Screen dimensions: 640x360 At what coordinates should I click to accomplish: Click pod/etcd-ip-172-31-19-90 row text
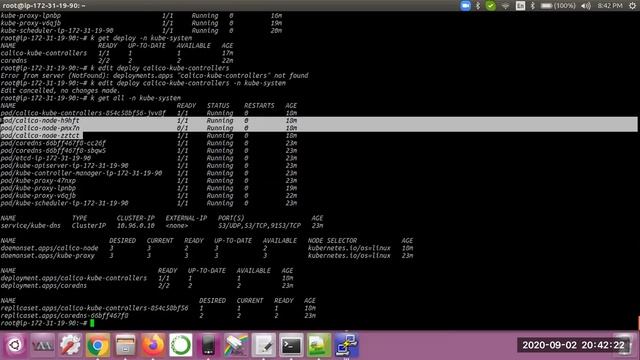click(46, 158)
